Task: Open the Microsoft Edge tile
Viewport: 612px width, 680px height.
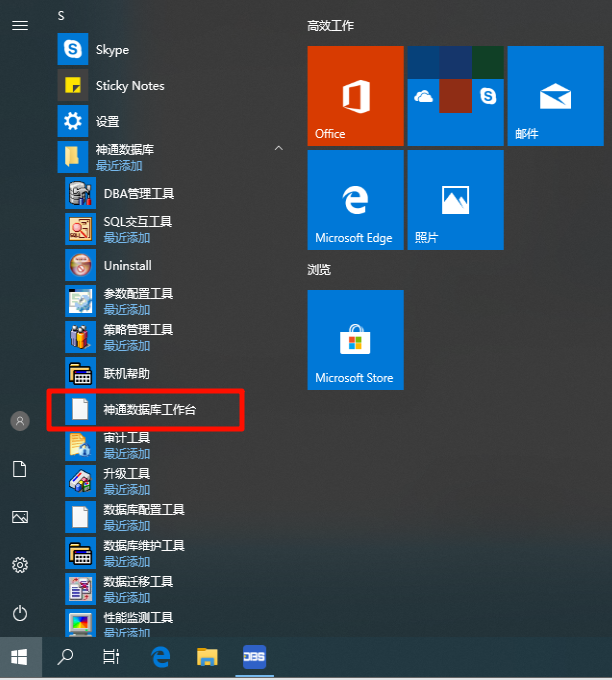Action: tap(355, 200)
